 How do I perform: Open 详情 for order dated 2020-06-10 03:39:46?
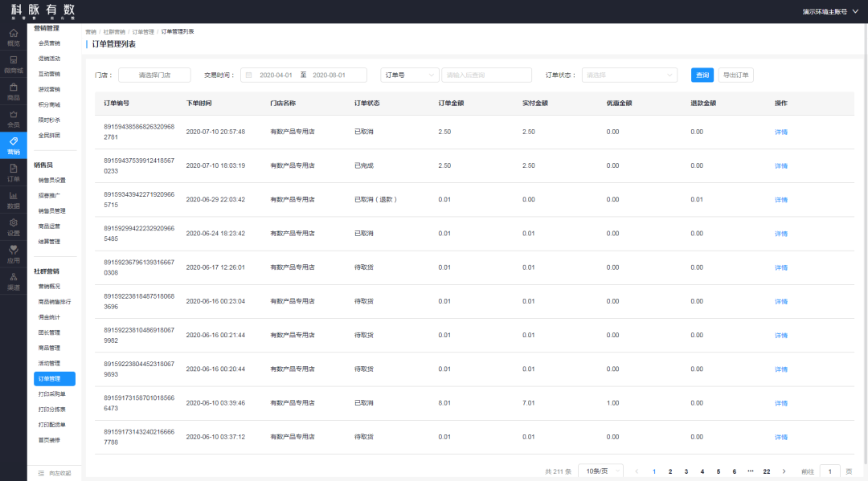(x=781, y=403)
